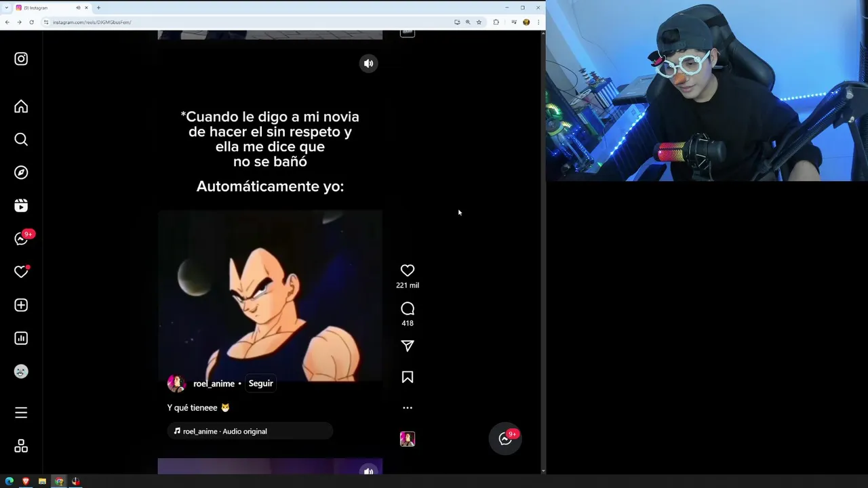This screenshot has width=868, height=488.
Task: Reload the Instagram page
Action: (31, 22)
